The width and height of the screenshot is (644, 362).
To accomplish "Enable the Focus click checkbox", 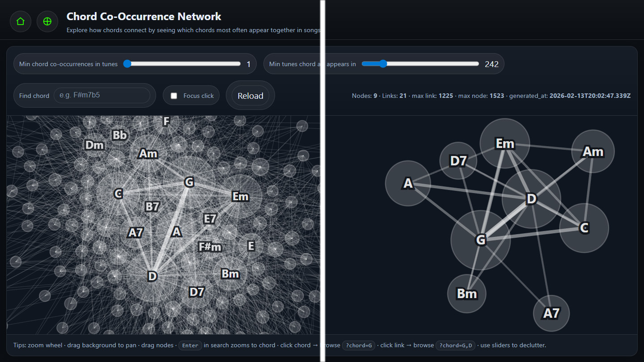I will [x=173, y=95].
